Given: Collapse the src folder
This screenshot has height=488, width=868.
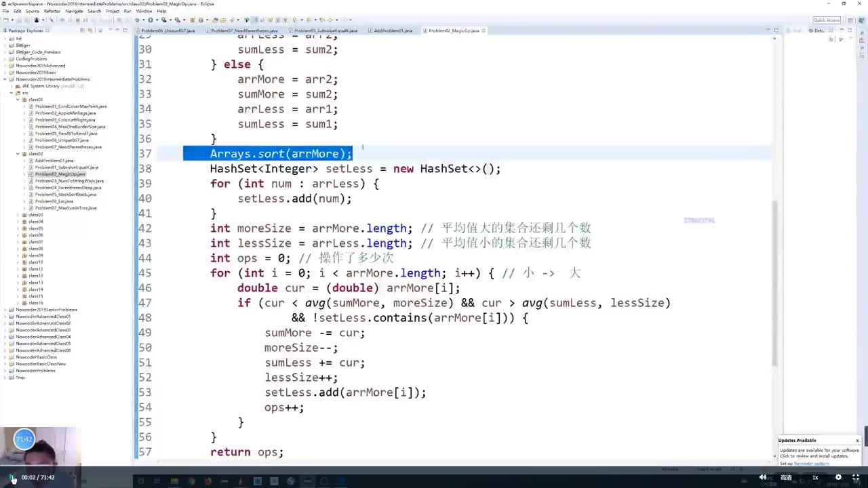Looking at the screenshot, I should coord(12,93).
